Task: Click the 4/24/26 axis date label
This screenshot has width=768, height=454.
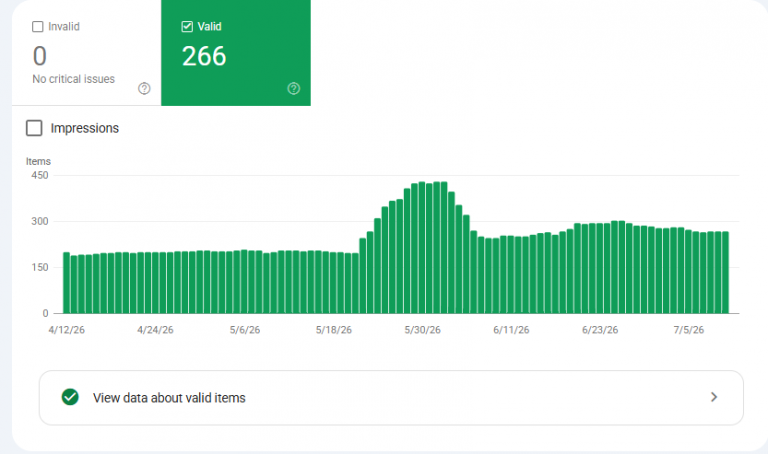Action: pos(155,330)
